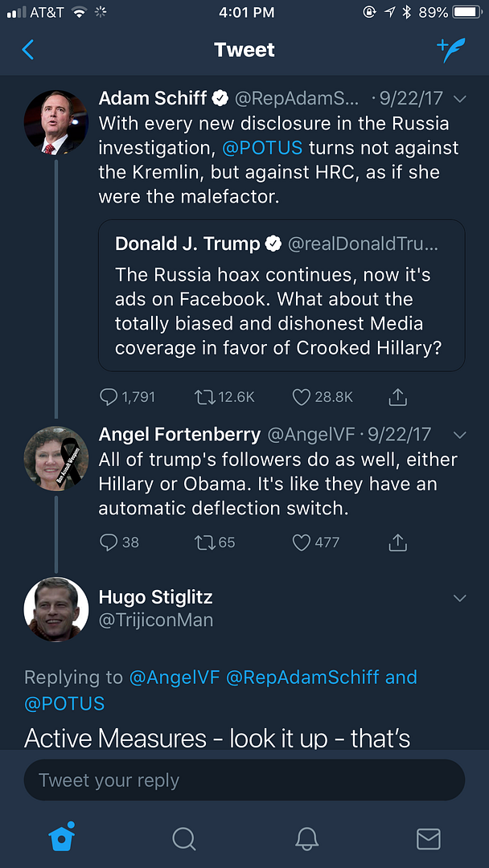This screenshot has width=489, height=868.
Task: Share Angel Fortenberry's tweet
Action: 397,542
